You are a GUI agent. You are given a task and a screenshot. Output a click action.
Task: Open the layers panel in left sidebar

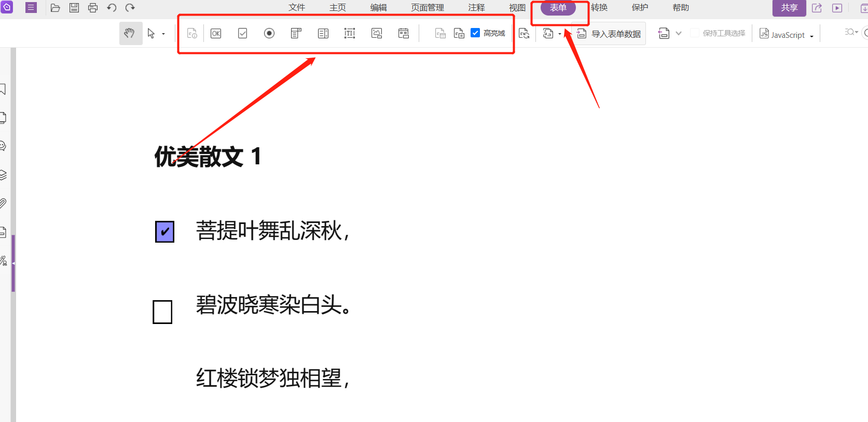click(x=3, y=175)
